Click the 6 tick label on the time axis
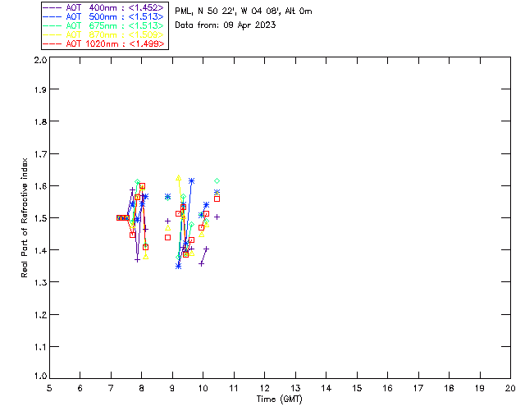 point(80,388)
